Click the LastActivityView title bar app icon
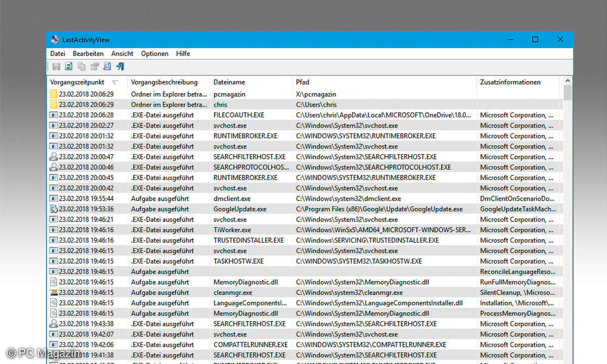The width and height of the screenshot is (607, 364). tap(55, 39)
